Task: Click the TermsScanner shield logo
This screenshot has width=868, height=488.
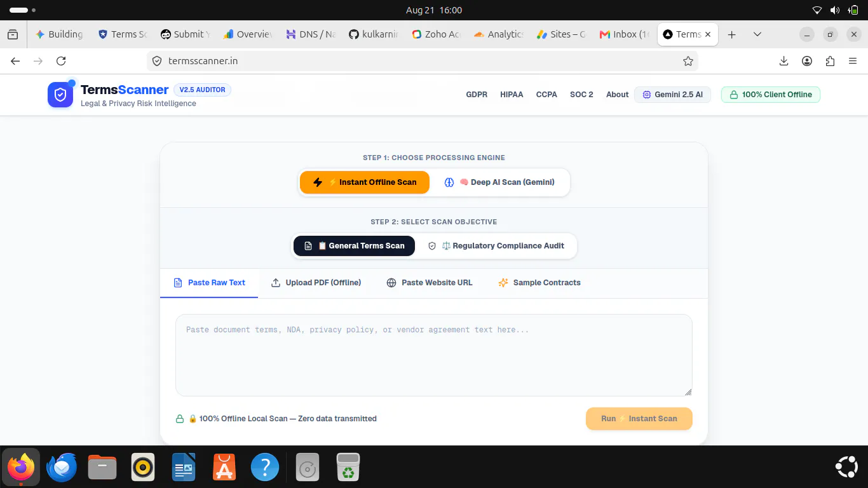Action: pyautogui.click(x=60, y=95)
